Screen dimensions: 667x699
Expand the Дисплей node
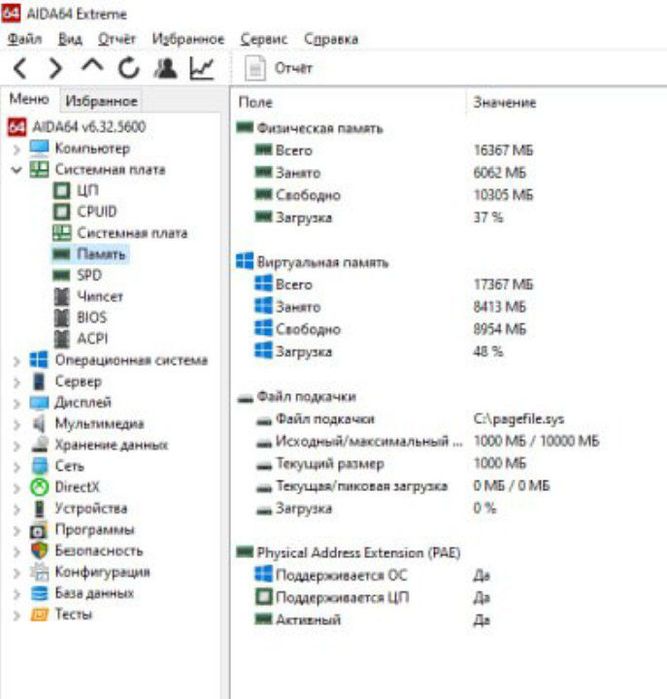pyautogui.click(x=16, y=403)
